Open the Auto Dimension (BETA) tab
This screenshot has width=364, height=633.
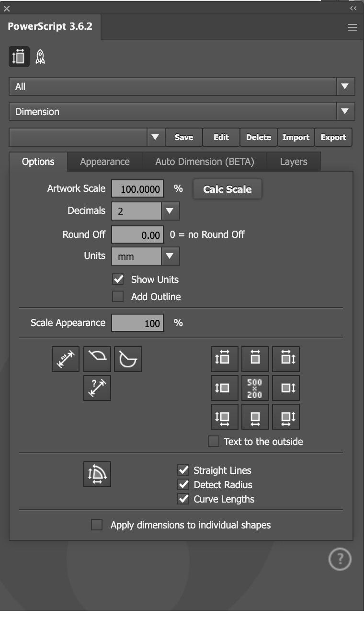[x=205, y=162]
